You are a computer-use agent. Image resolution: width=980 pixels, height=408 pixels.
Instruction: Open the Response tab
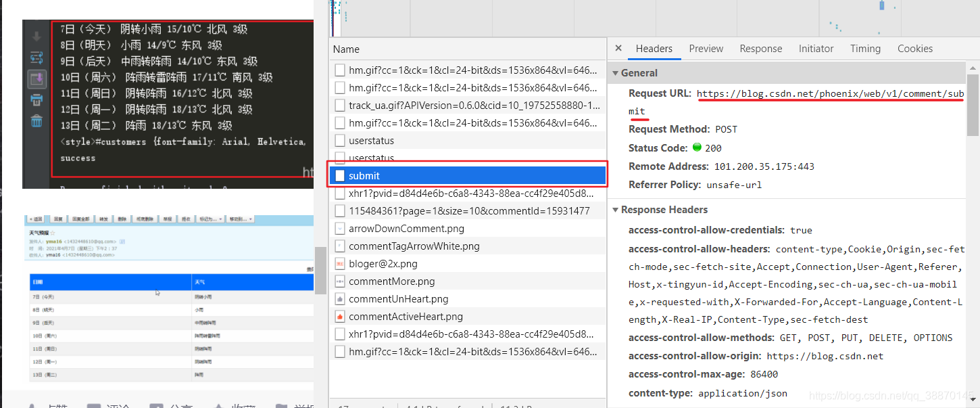(x=761, y=49)
